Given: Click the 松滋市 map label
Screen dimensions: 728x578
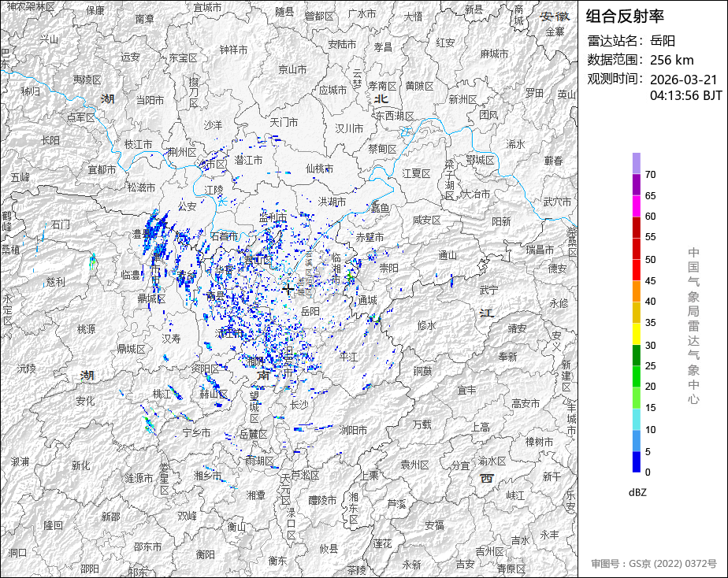Looking at the screenshot, I should [x=142, y=187].
